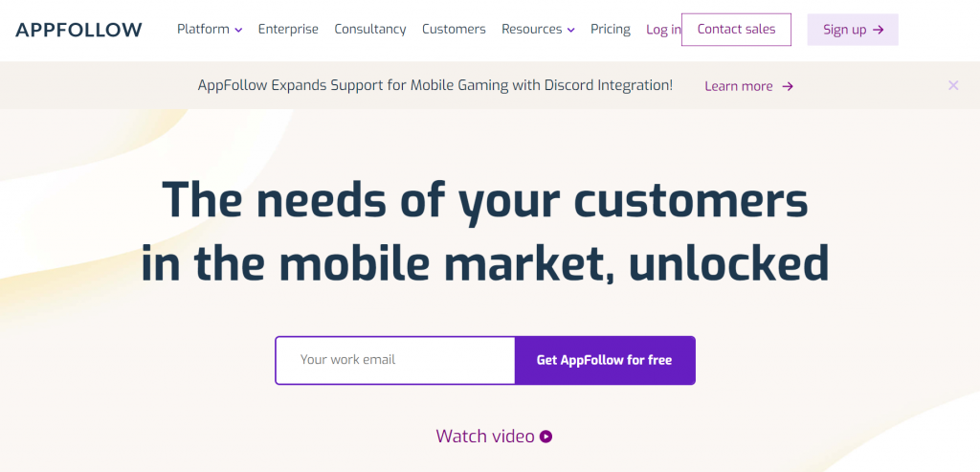Click Get AppFollow for free button

pyautogui.click(x=605, y=360)
